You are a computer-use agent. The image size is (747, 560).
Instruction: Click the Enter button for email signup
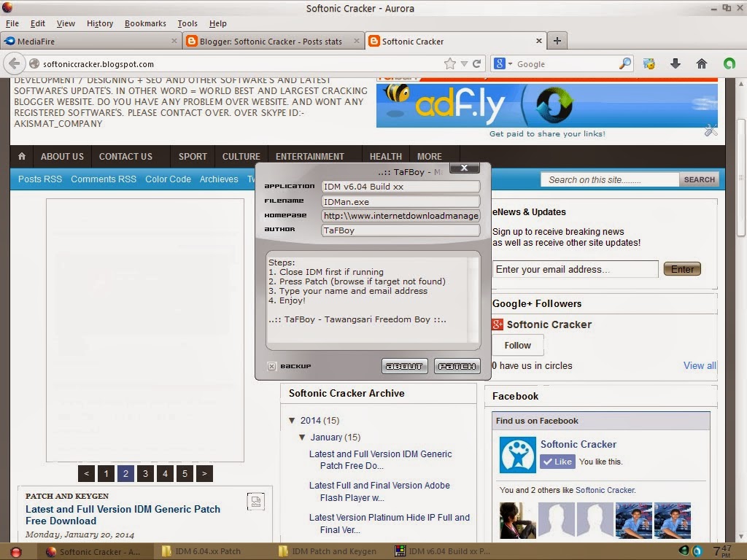click(x=682, y=269)
